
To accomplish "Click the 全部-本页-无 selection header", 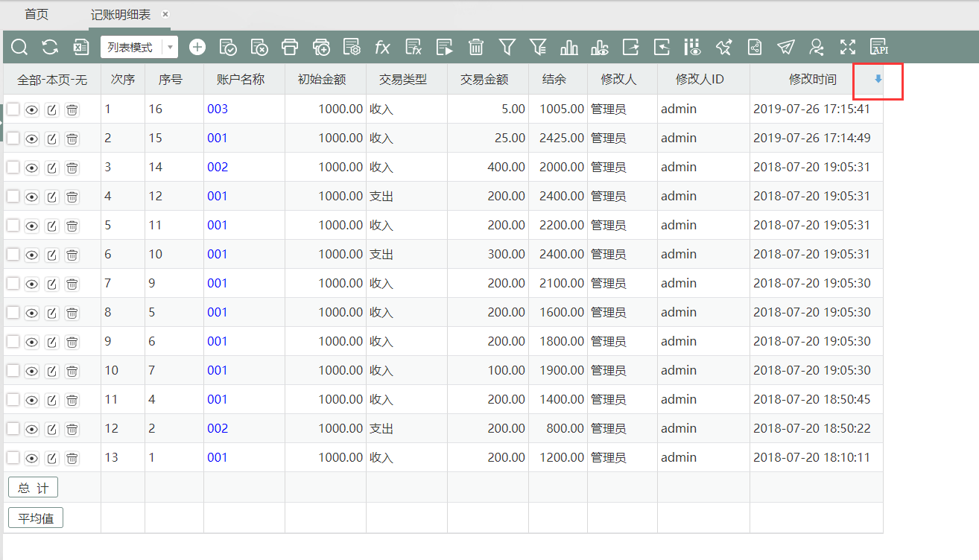I will [52, 79].
